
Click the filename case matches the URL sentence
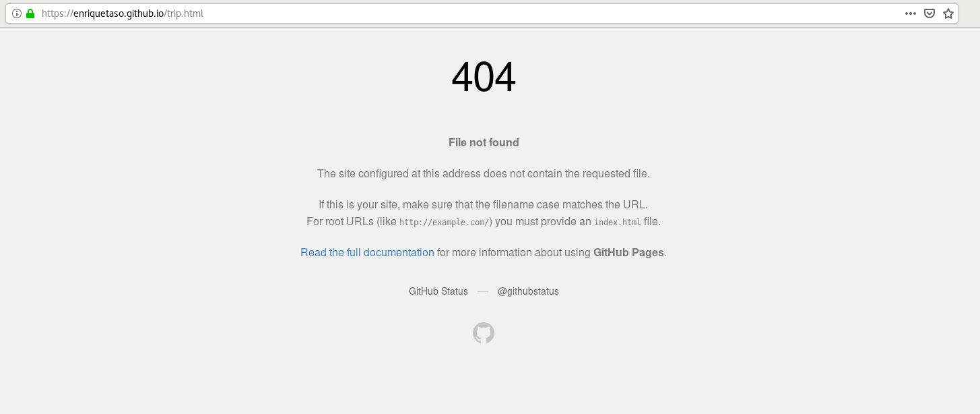pyautogui.click(x=484, y=204)
